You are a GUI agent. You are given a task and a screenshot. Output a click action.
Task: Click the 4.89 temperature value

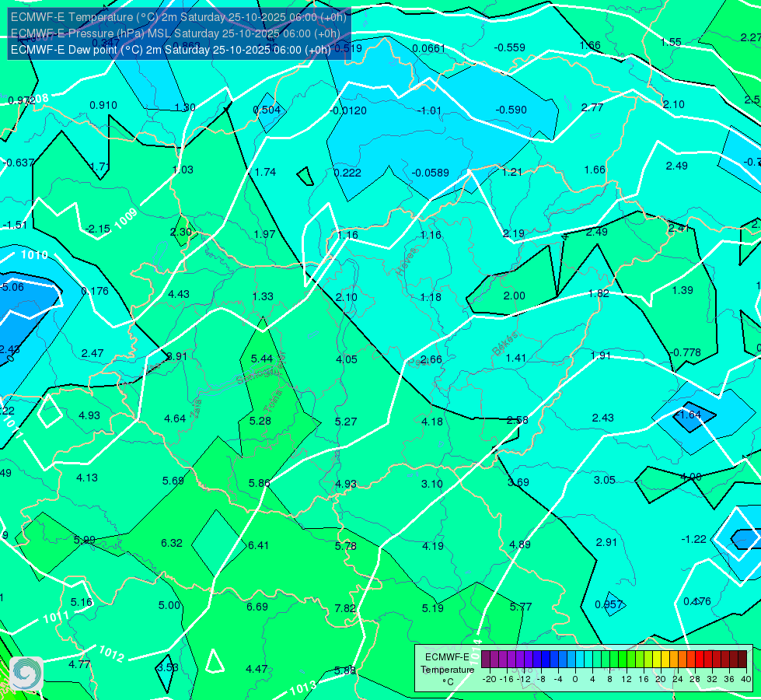click(x=520, y=545)
